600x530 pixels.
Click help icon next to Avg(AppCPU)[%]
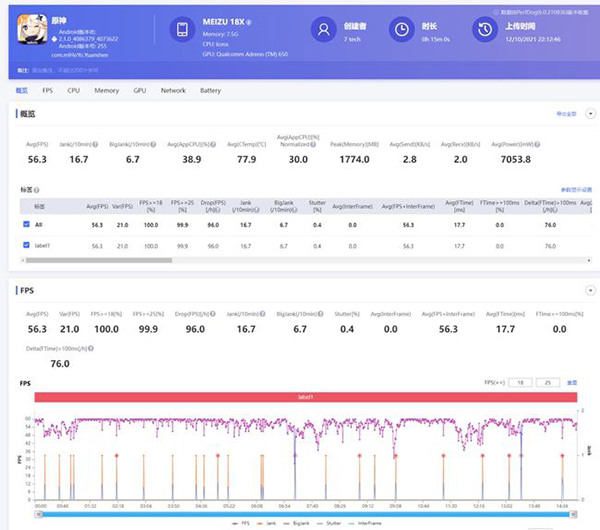click(x=215, y=145)
